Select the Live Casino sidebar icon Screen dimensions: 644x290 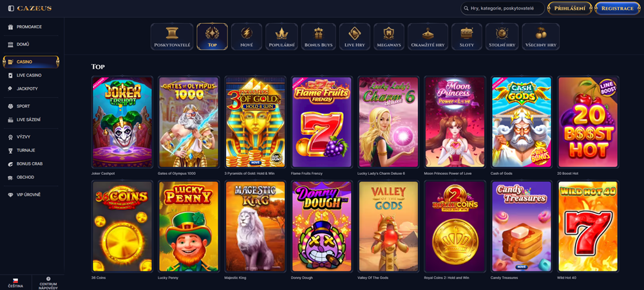(11, 75)
